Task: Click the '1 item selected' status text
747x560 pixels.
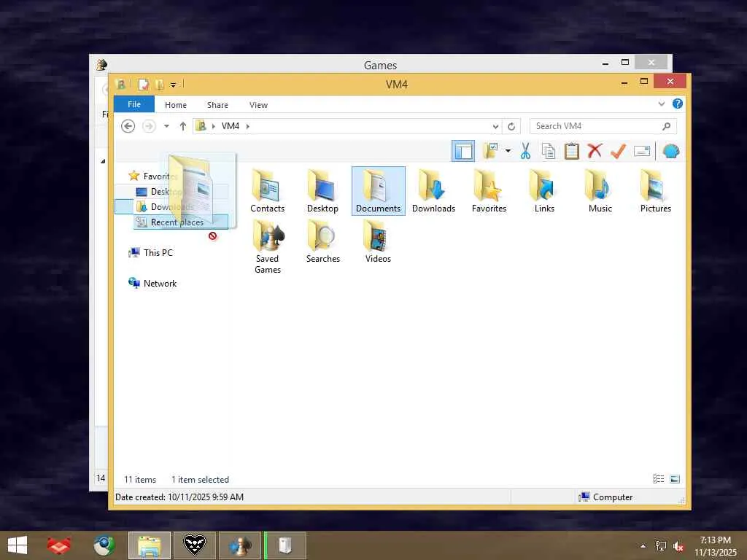Action: click(200, 480)
